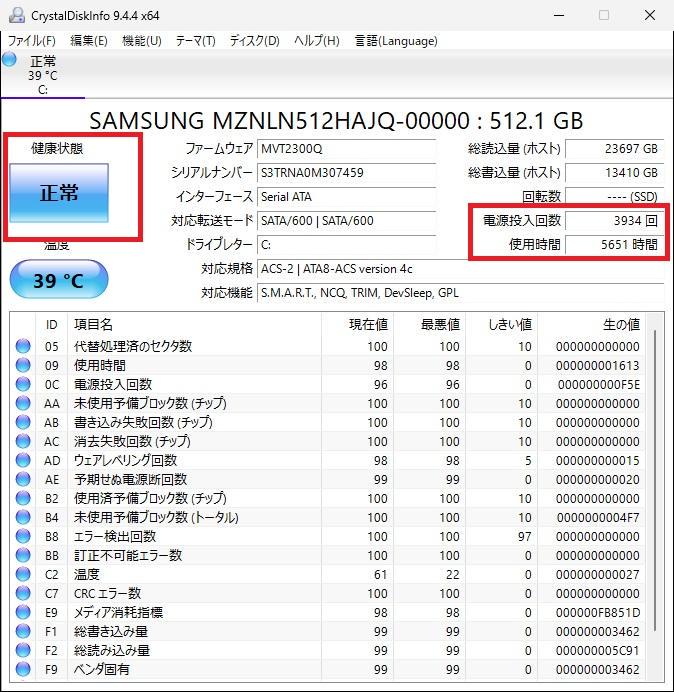
Task: Select the C: drive tab with 正常 status
Action: pos(43,75)
